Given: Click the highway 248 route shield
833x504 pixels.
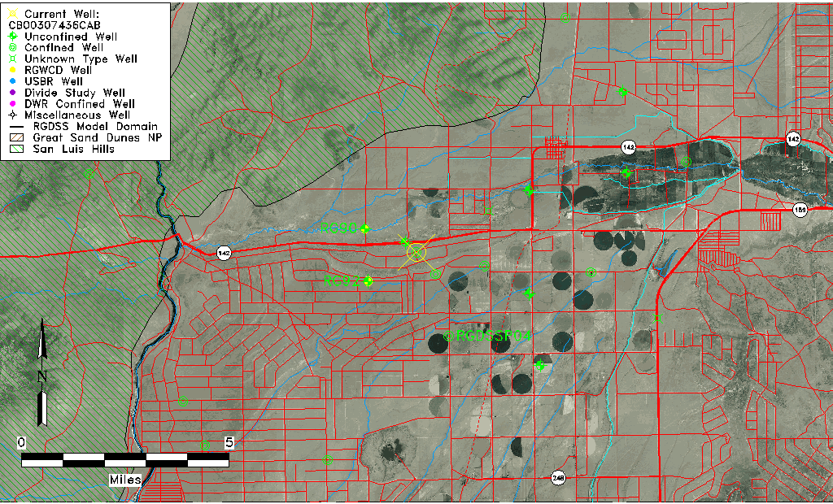Looking at the screenshot, I should (557, 476).
